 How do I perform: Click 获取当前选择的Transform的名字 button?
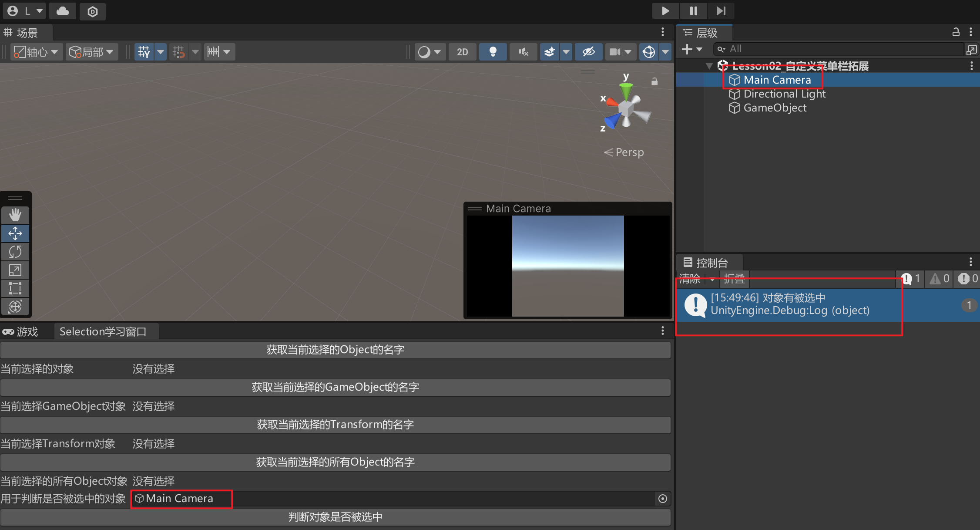[335, 425]
